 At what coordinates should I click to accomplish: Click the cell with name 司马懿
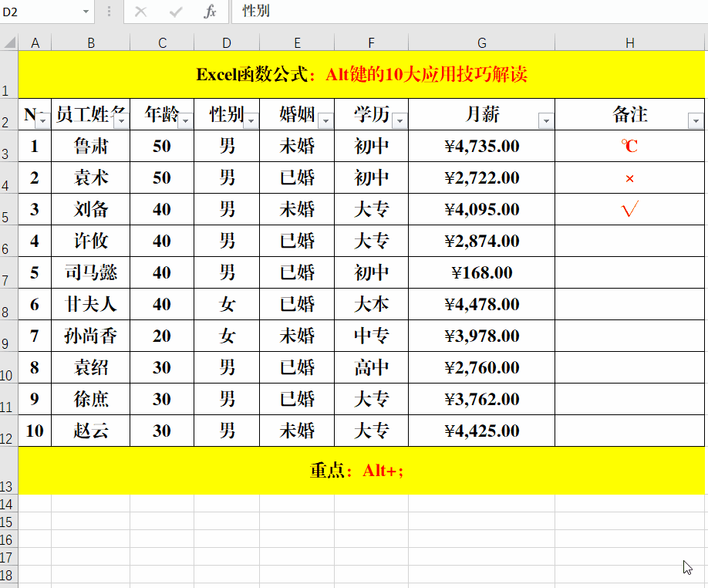pyautogui.click(x=91, y=272)
